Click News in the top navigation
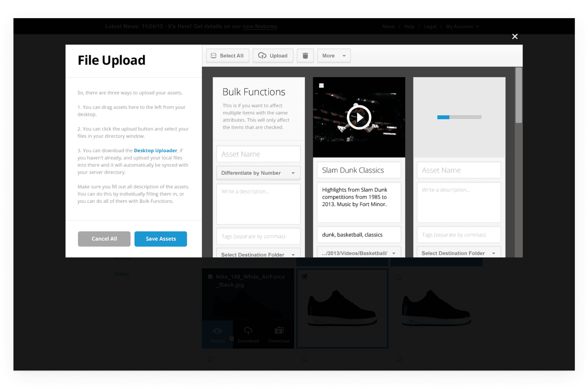This screenshot has height=389, width=588. pos(388,26)
